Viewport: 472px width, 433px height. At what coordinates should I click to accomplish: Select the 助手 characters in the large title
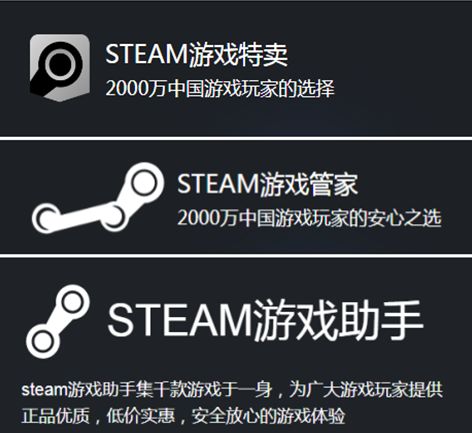[381, 321]
